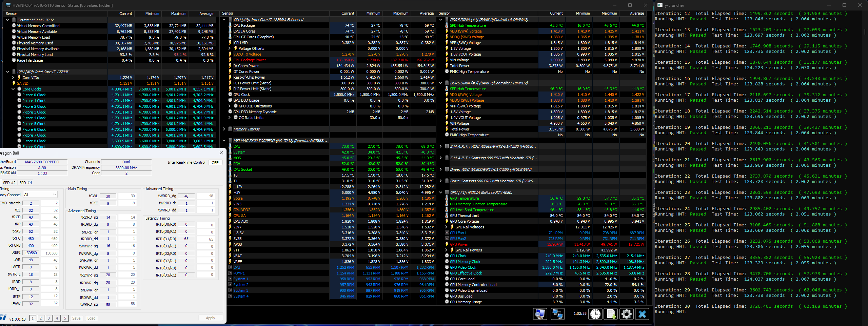Image resolution: width=868 pixels, height=326 pixels.
Task: Click Apply in Dragon Ball window
Action: (211, 318)
